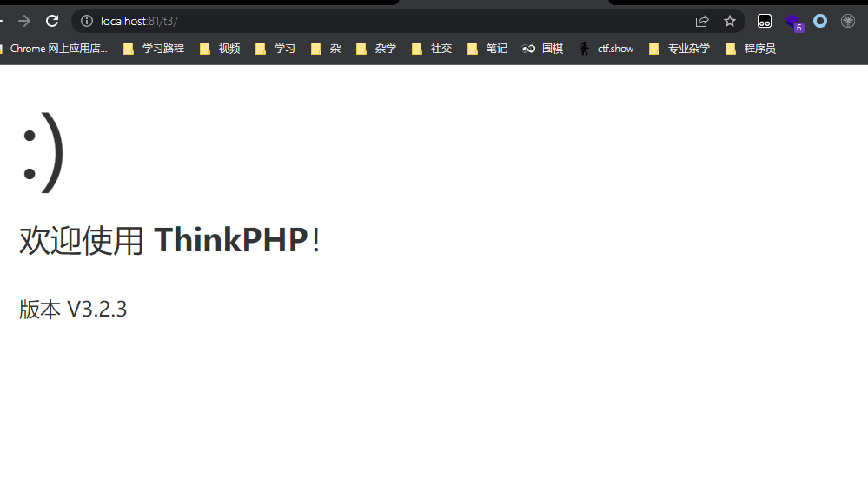Open the ctf.show bookmark
The width and height of the screenshot is (868, 487).
[x=606, y=49]
